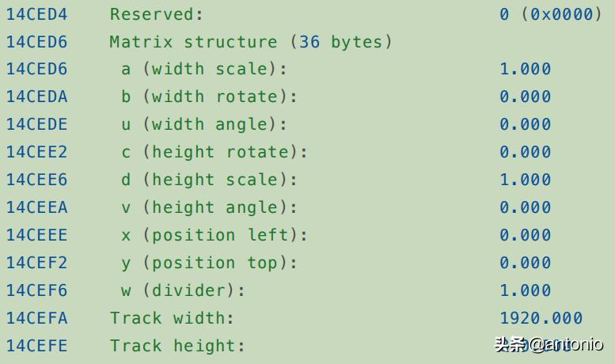Select the width angle value 0.000
The width and height of the screenshot is (615, 364).
click(526, 125)
